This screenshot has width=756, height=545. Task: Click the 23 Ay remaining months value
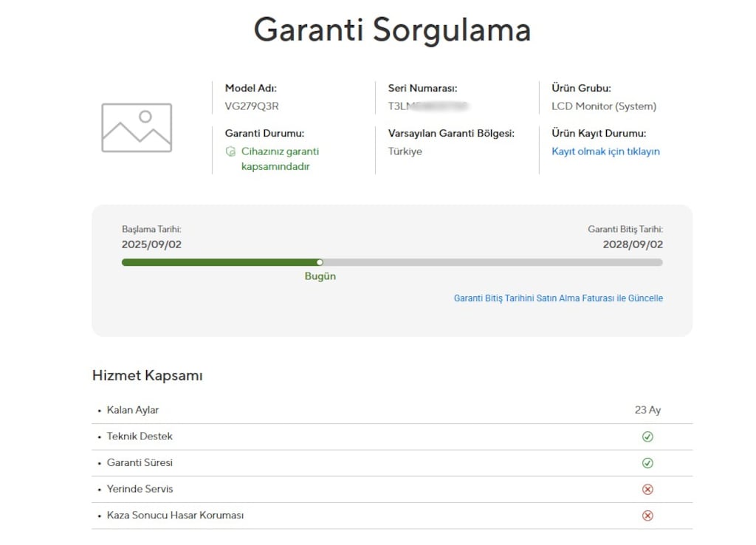(x=647, y=410)
